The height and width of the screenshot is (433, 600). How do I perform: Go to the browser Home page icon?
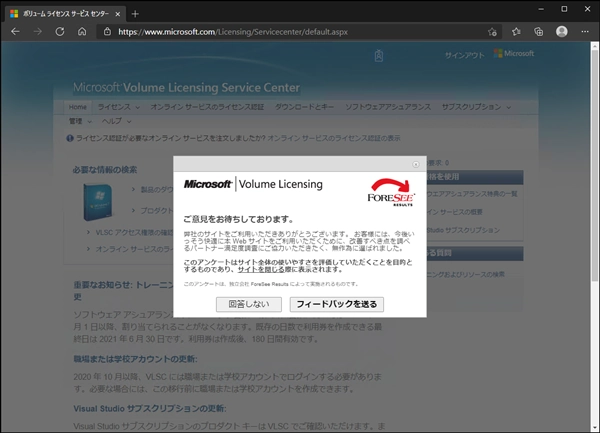tap(82, 32)
